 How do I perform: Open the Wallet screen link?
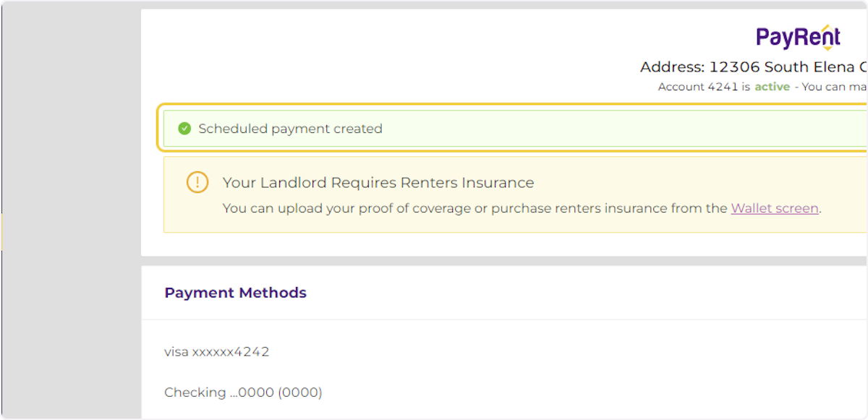[x=775, y=208]
